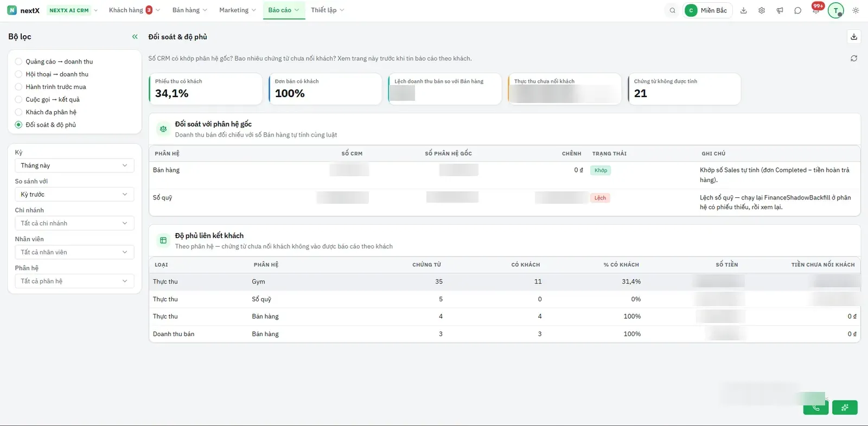Click the NEXTX AI CRM product switcher

[x=73, y=10]
